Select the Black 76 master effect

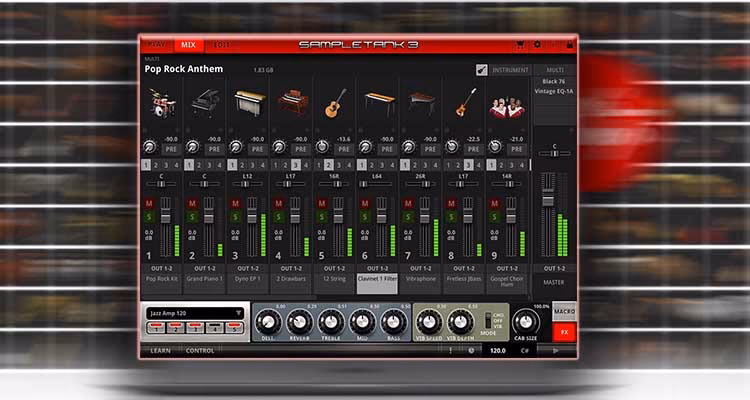click(554, 81)
